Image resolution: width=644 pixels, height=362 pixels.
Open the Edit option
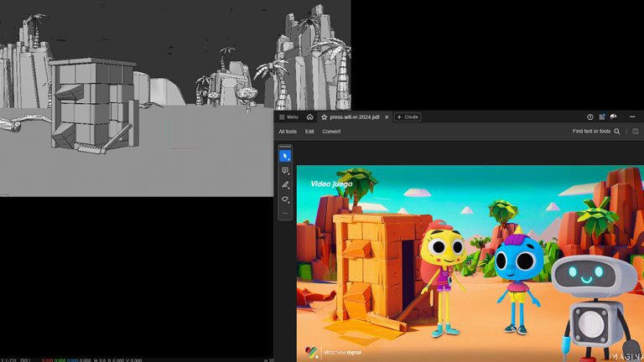click(309, 132)
